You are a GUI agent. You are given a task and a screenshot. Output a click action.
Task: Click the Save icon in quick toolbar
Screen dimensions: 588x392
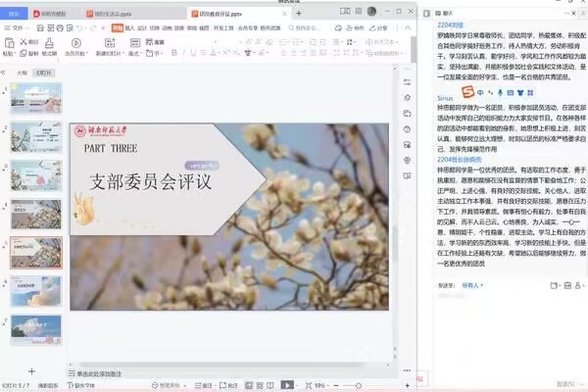(x=40, y=28)
